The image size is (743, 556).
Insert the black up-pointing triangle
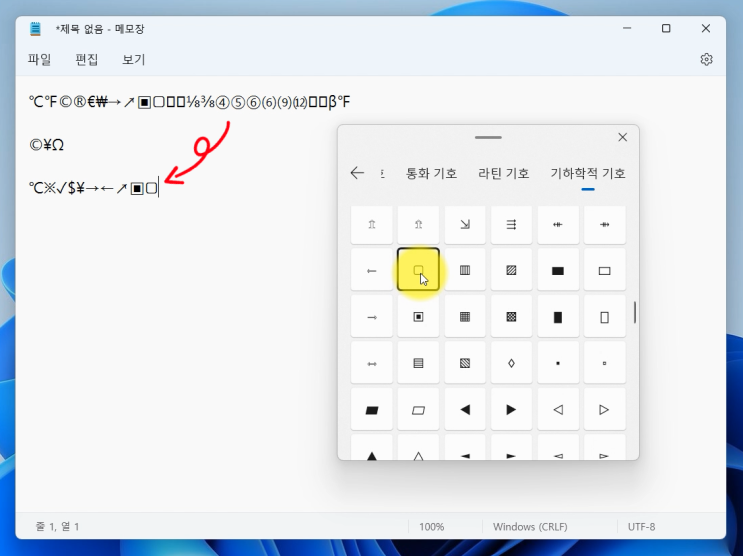(372, 447)
